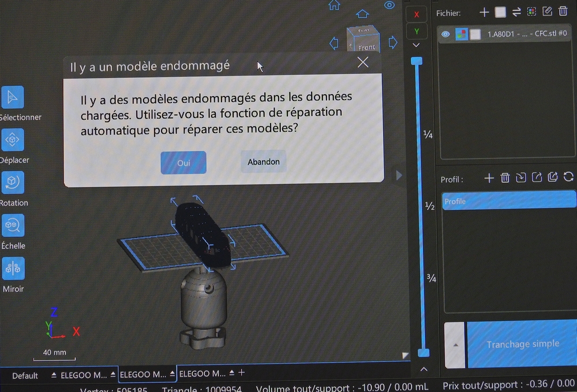Image resolution: width=577 pixels, height=392 pixels.
Task: Click the ½ mark on the layer slider
Action: tap(430, 206)
